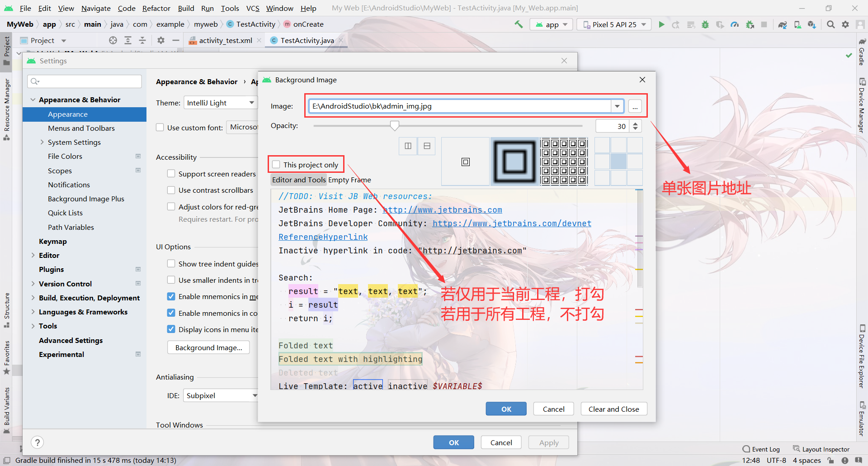
Task: Run the app with the green play icon
Action: [x=661, y=24]
